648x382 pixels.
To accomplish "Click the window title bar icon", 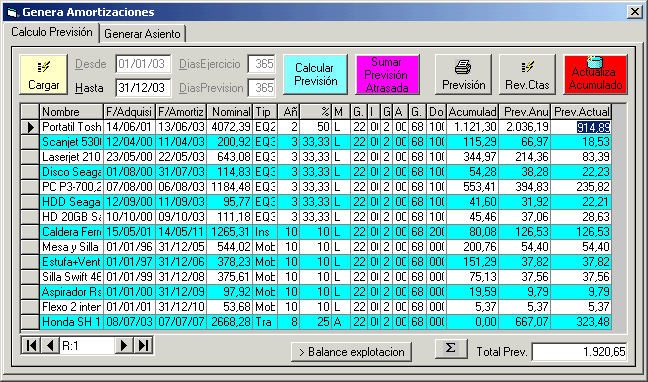I will coord(12,12).
